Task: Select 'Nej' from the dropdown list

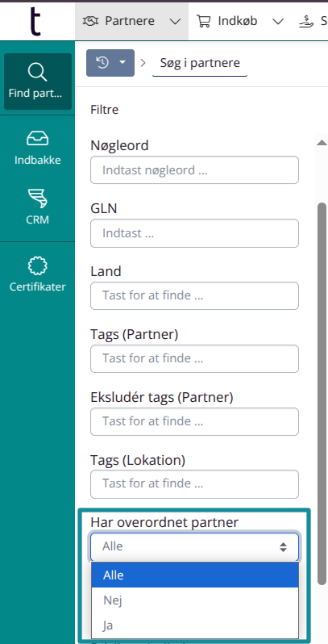Action: [x=195, y=600]
